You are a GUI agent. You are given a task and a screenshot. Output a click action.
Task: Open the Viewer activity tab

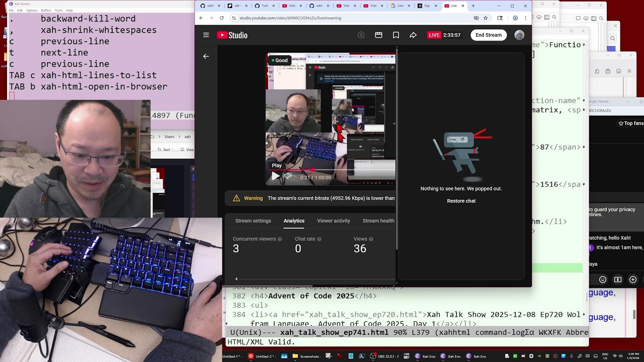coord(334,221)
